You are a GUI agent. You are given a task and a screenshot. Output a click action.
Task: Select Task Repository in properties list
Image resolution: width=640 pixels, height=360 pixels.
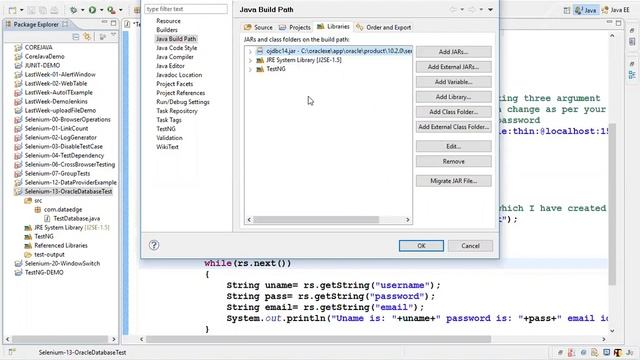point(176,111)
